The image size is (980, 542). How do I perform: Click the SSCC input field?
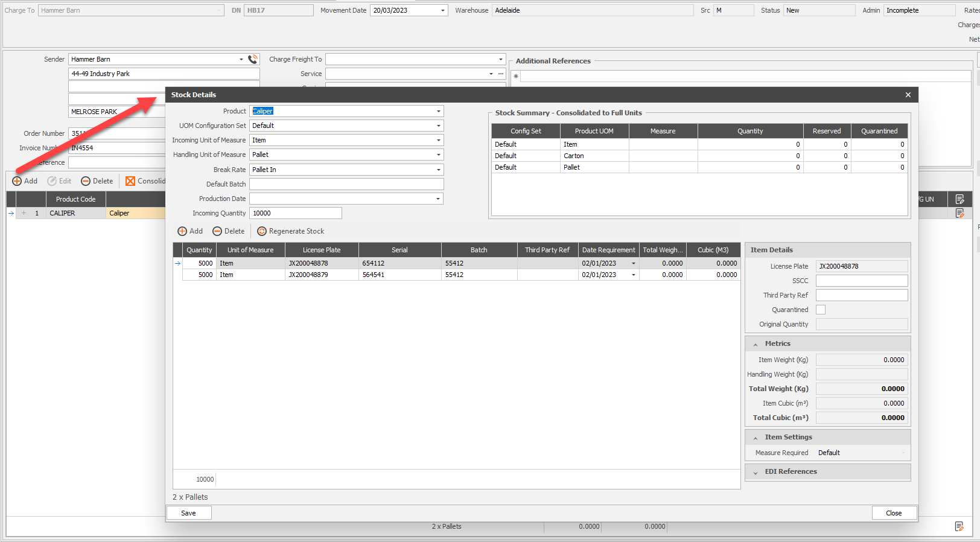pos(862,281)
